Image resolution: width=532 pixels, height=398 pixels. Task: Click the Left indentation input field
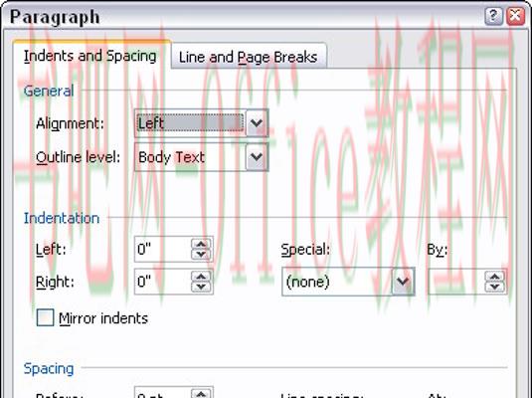(x=162, y=250)
